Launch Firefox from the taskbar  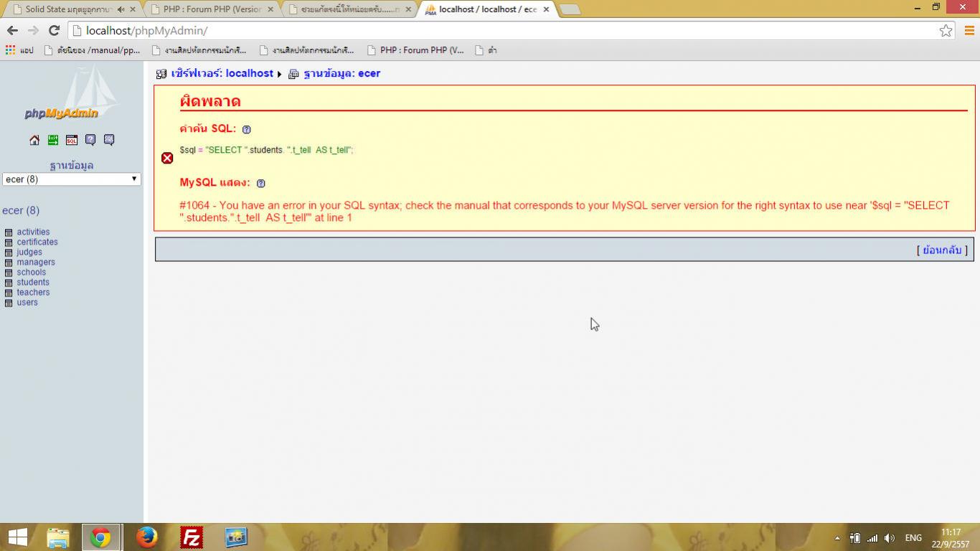[x=146, y=537]
